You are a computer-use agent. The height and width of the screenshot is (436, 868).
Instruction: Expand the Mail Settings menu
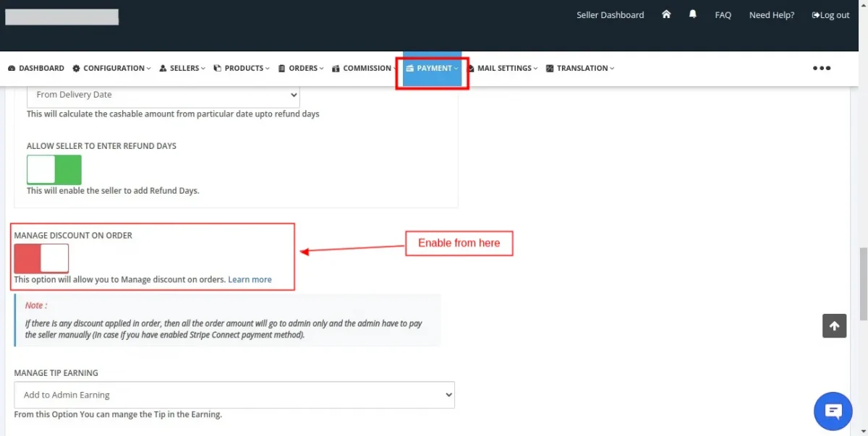(503, 68)
